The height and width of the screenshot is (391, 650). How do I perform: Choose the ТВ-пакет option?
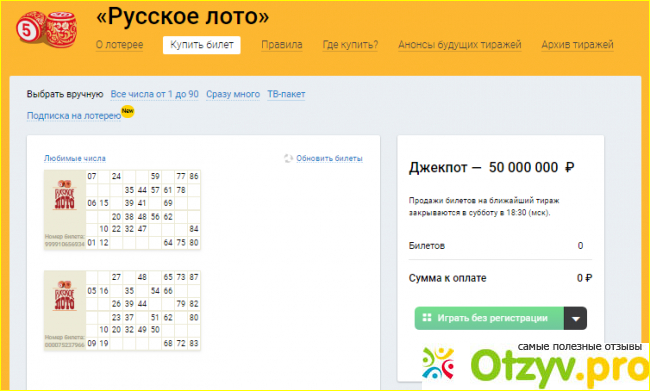[286, 95]
